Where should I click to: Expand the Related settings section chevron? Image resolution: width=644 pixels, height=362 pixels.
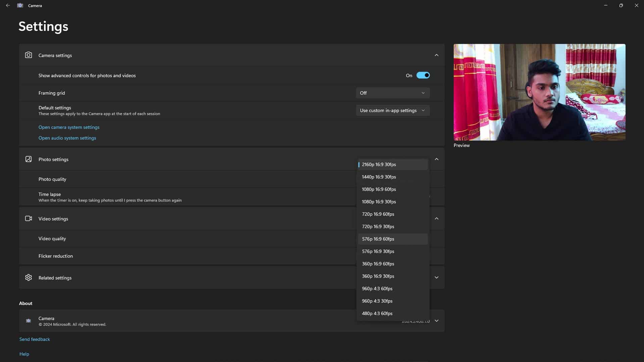coord(436,277)
